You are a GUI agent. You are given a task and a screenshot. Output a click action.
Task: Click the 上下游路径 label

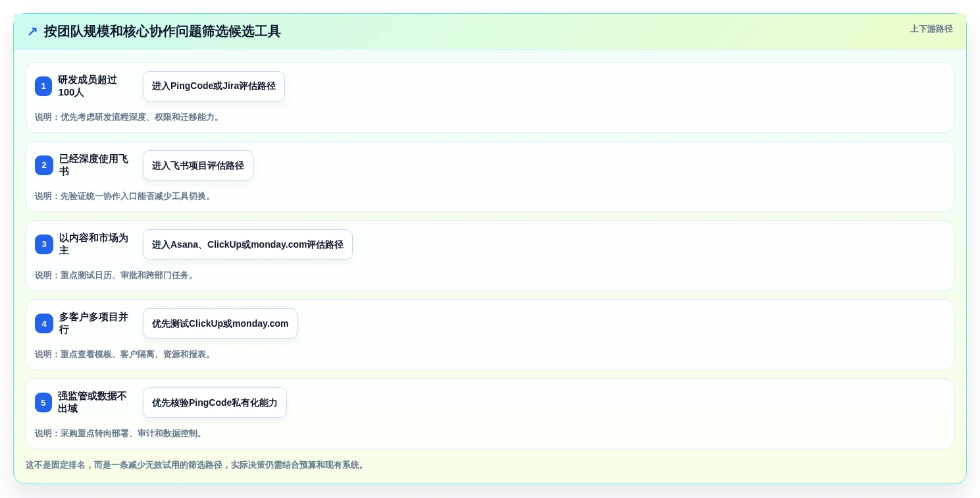[931, 29]
